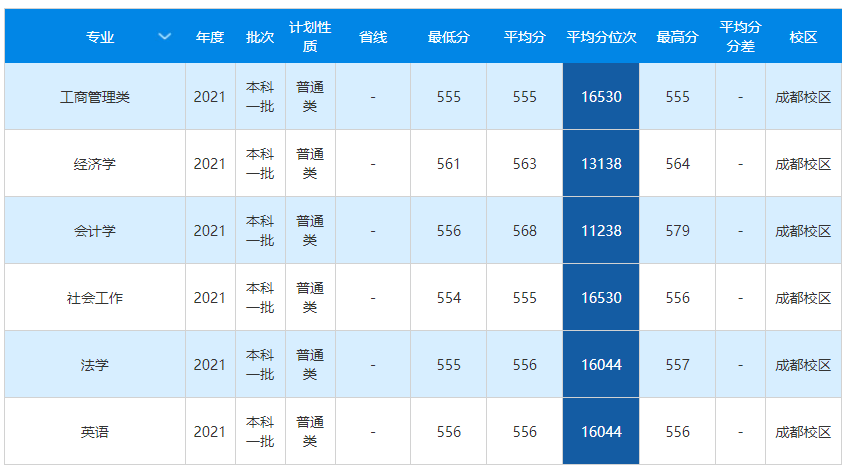The width and height of the screenshot is (850, 472).
Task: Click highest score 579 for 会计学
Action: pos(678,231)
